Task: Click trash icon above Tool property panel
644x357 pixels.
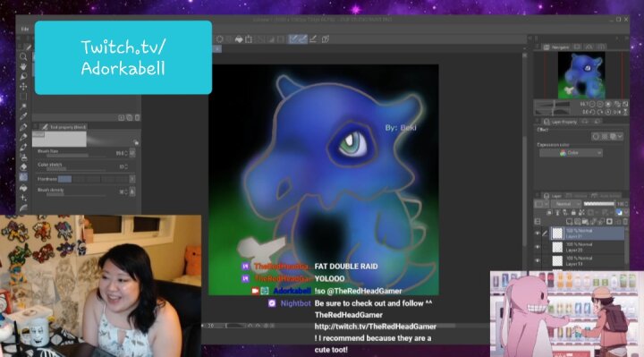Action: pos(137,118)
